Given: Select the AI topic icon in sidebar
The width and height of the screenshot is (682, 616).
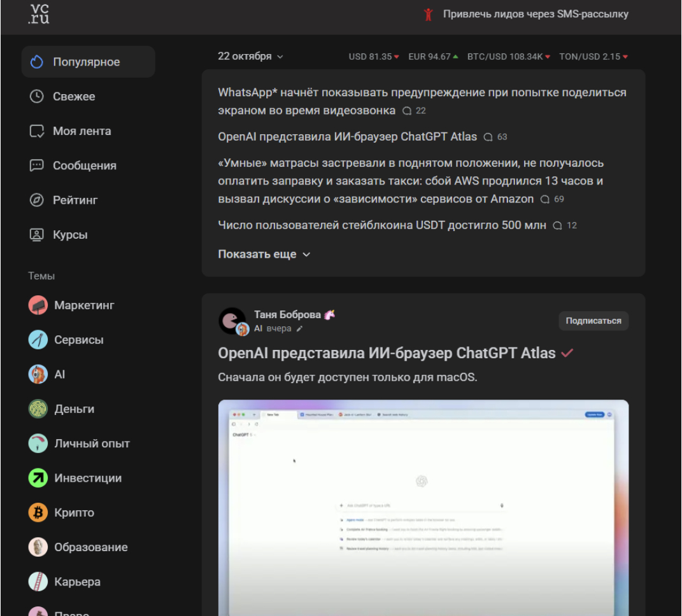Looking at the screenshot, I should point(38,374).
